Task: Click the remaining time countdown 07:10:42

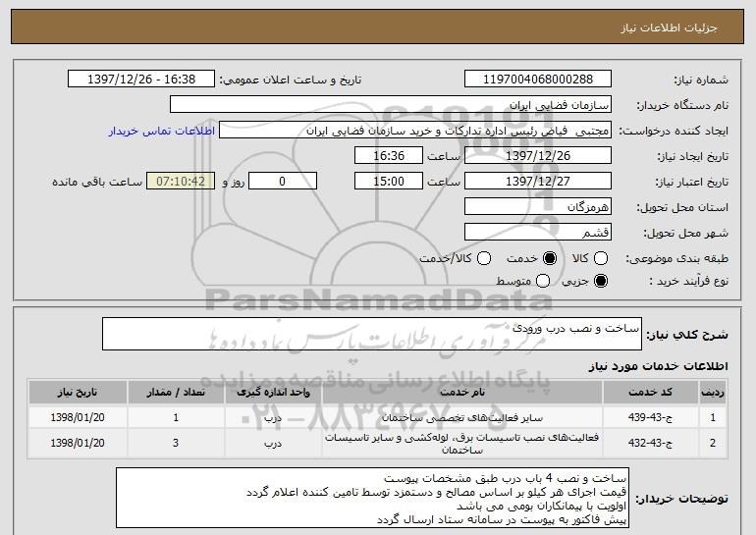Action: click(x=181, y=182)
